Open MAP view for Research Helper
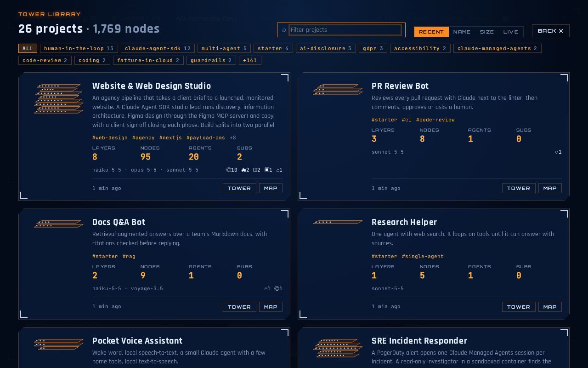Screen dimensions: 588x368 click(550, 307)
